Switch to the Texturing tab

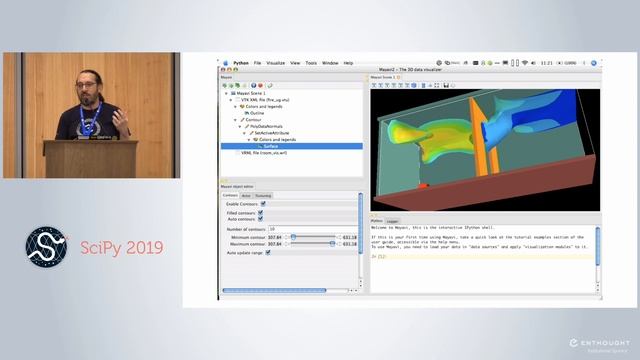[x=263, y=196]
